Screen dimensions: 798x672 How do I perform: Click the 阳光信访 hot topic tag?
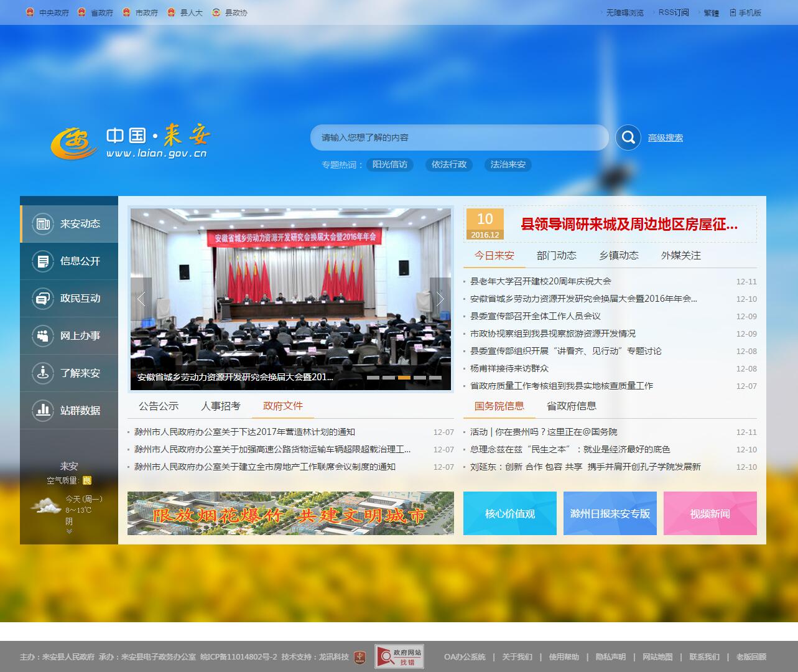[x=390, y=165]
